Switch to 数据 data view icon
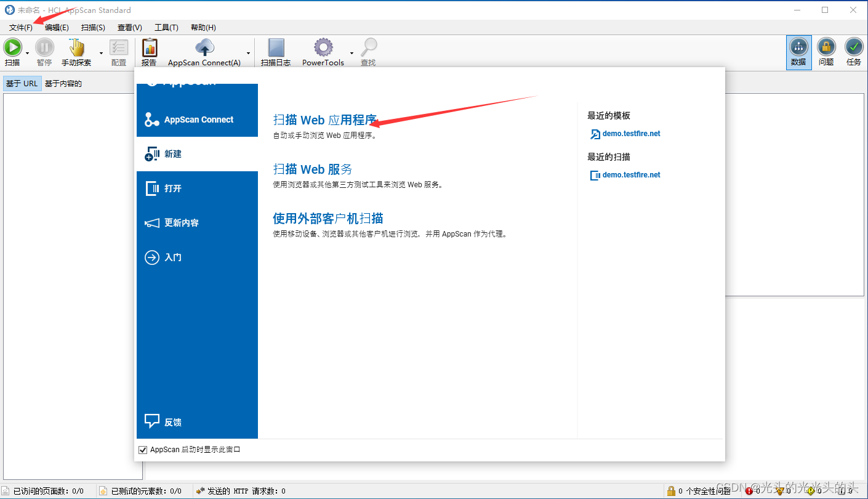868x499 pixels. (798, 47)
